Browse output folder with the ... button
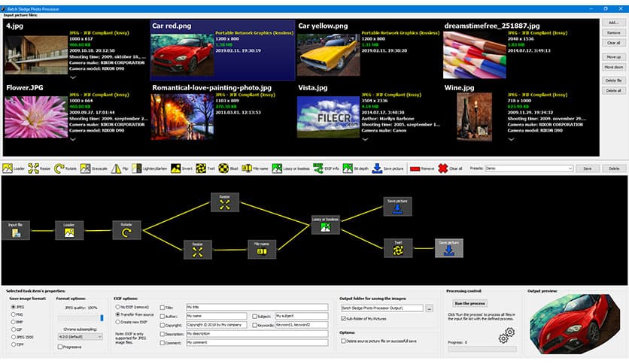This screenshot has height=364, width=629. [429, 308]
